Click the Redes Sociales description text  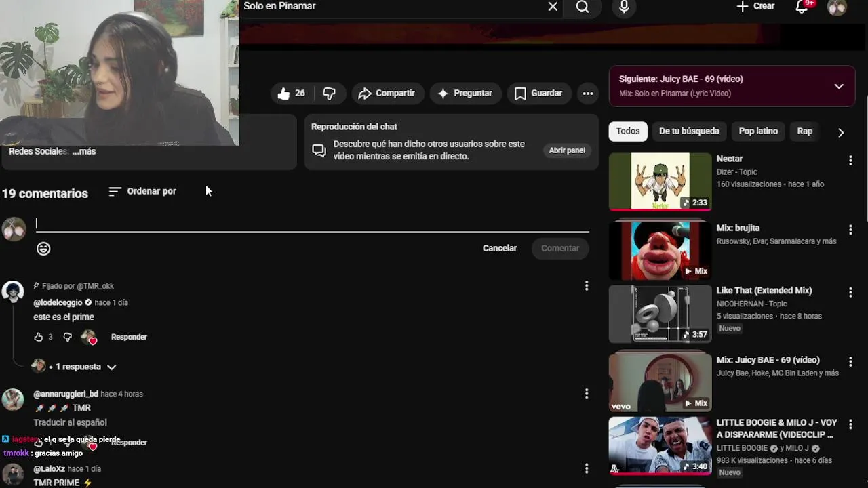[x=38, y=151]
